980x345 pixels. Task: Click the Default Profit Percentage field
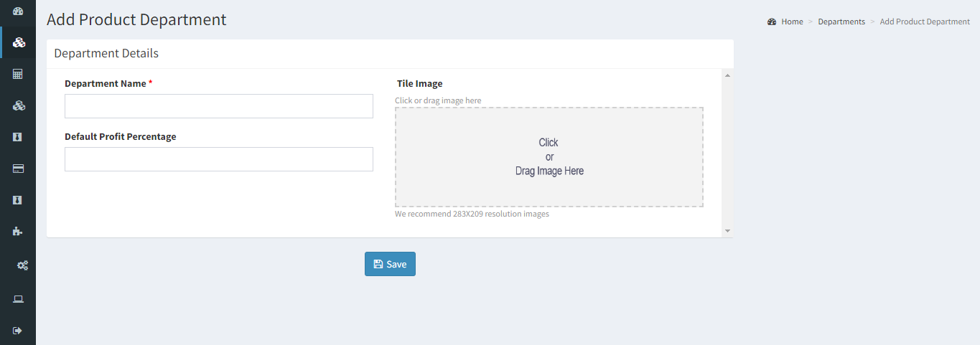click(219, 159)
